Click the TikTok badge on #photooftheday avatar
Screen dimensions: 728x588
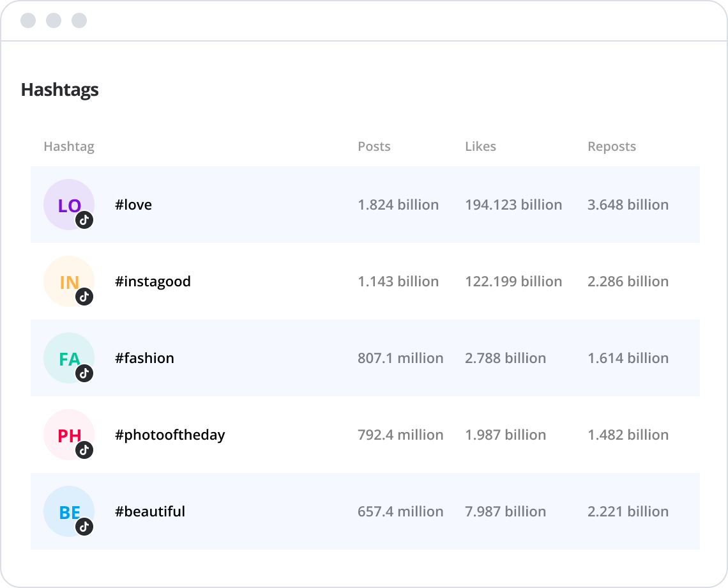[x=85, y=450]
